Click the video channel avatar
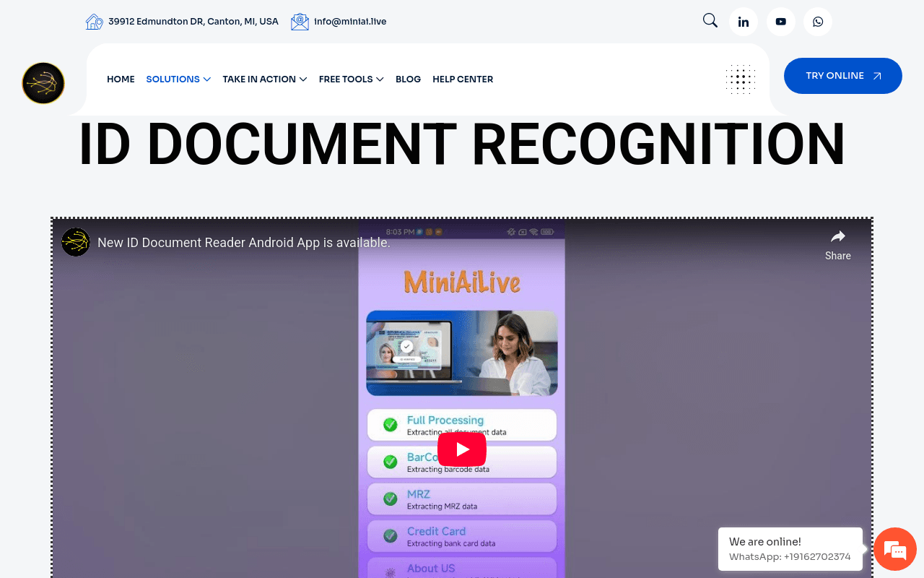This screenshot has height=578, width=924. (x=76, y=242)
